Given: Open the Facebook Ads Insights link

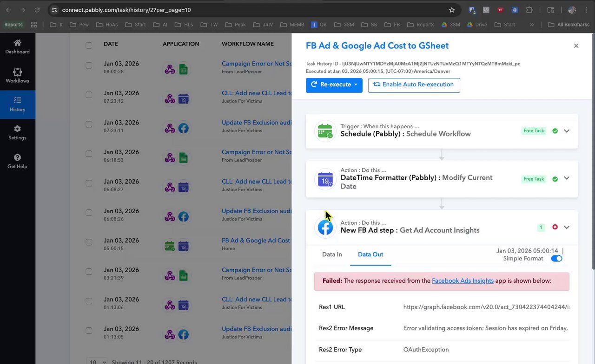Looking at the screenshot, I should click(x=463, y=281).
